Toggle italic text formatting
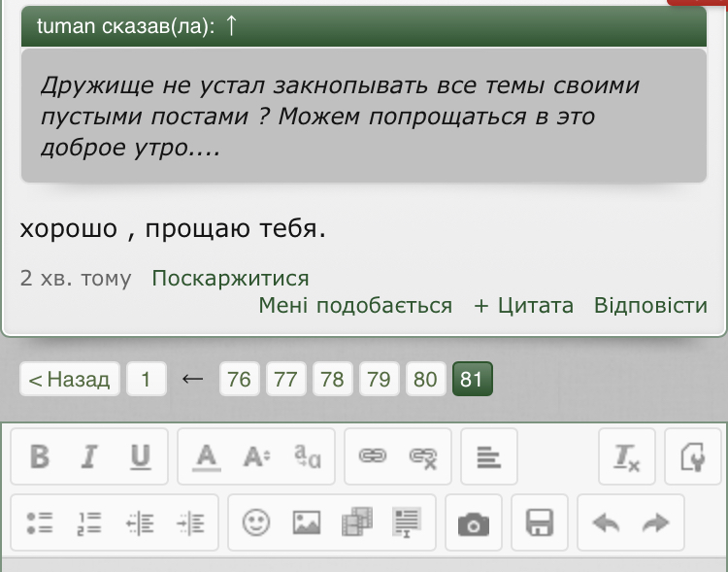The width and height of the screenshot is (728, 572). coord(89,456)
